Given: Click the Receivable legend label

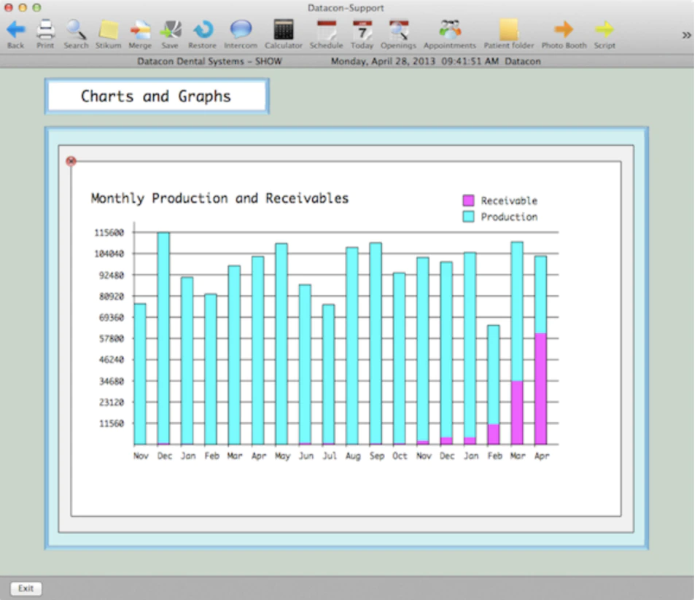Looking at the screenshot, I should click(x=509, y=201).
